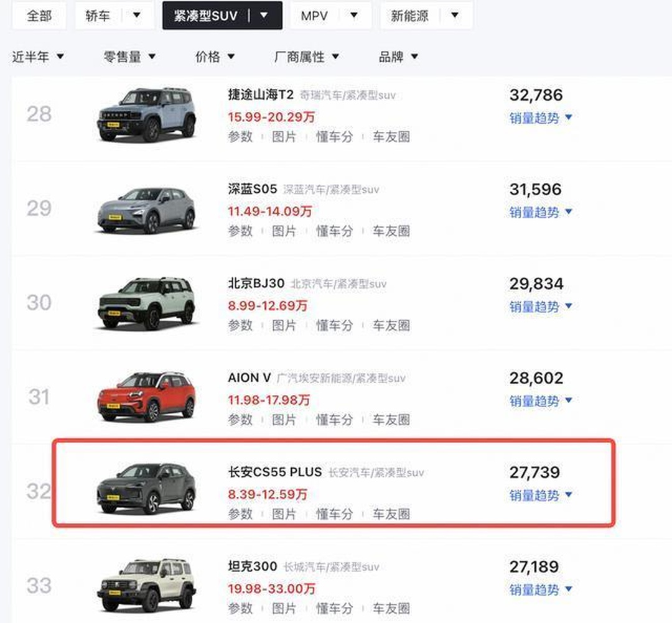View 图片 for 长安CS55 PLUS
The width and height of the screenshot is (672, 623).
point(284,514)
